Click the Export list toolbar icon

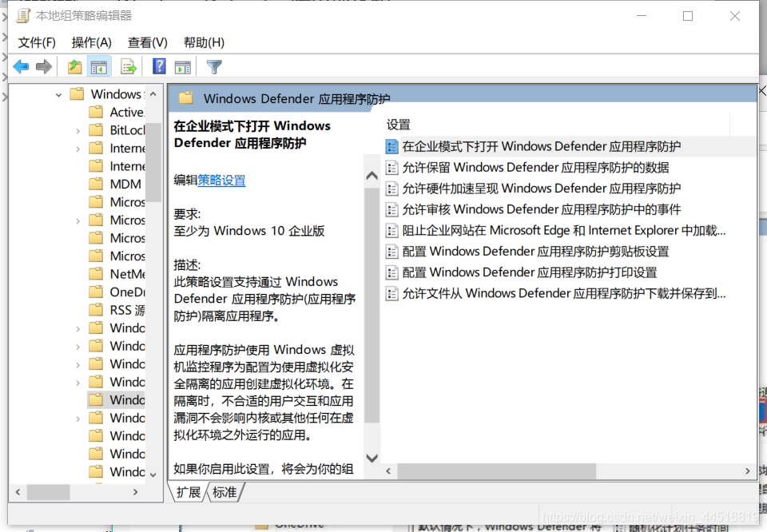click(x=129, y=66)
